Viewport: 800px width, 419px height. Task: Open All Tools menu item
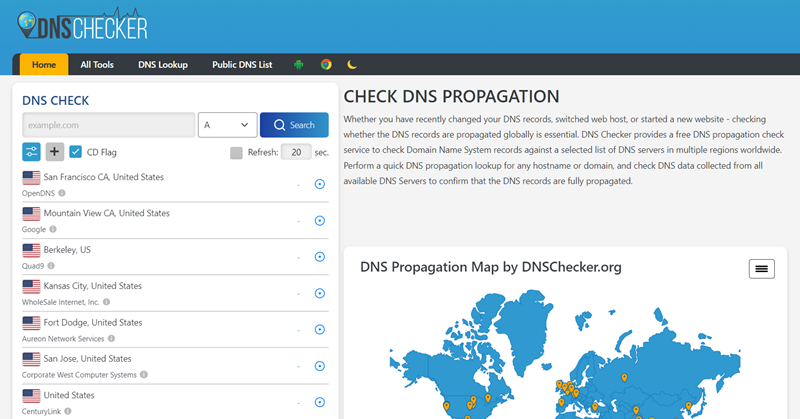click(x=97, y=65)
